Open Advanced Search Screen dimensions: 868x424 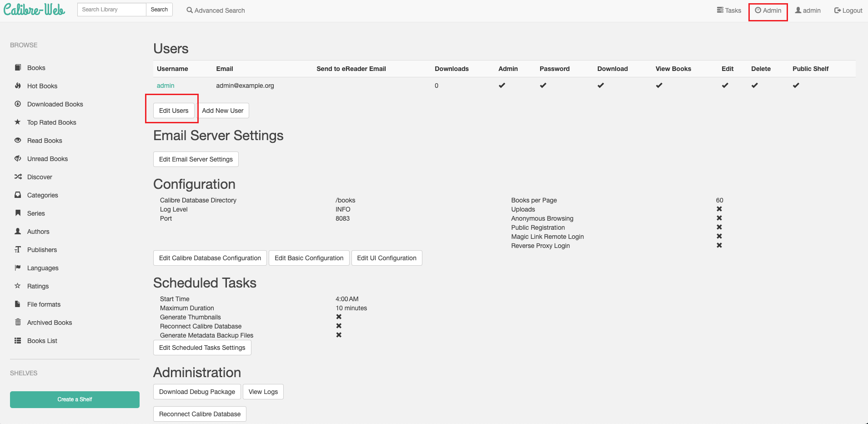pyautogui.click(x=216, y=10)
